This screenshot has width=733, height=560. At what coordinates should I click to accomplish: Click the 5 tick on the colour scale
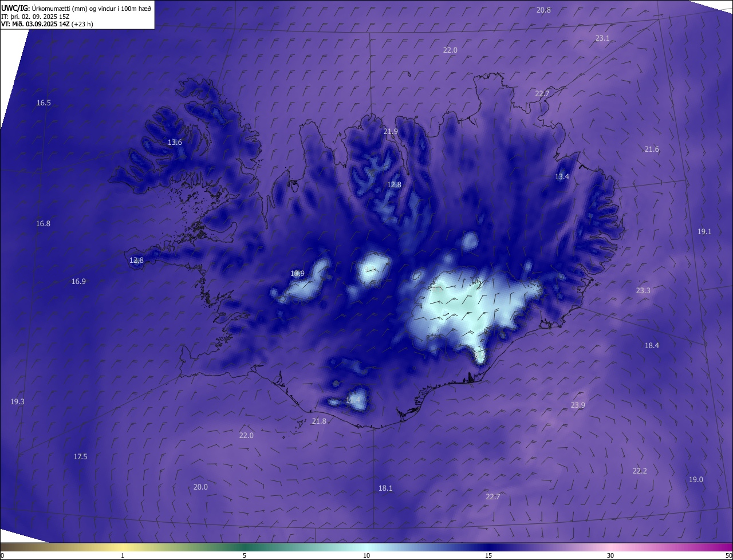point(245,556)
